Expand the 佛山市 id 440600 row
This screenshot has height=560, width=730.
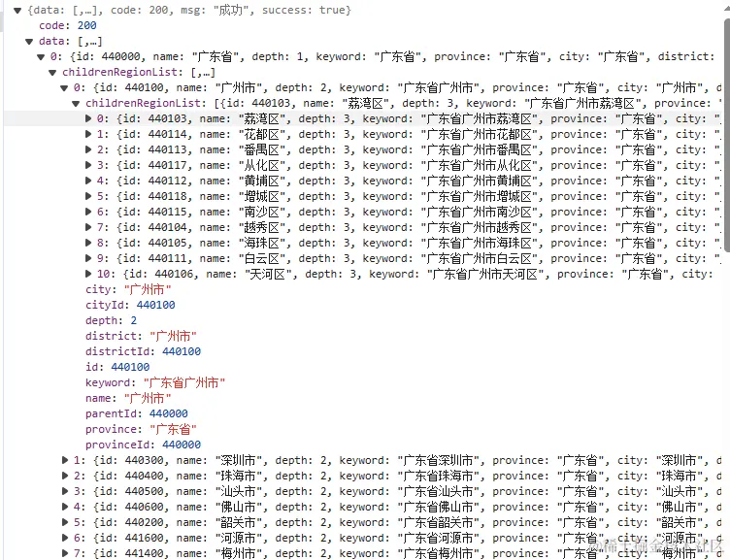[x=65, y=507]
